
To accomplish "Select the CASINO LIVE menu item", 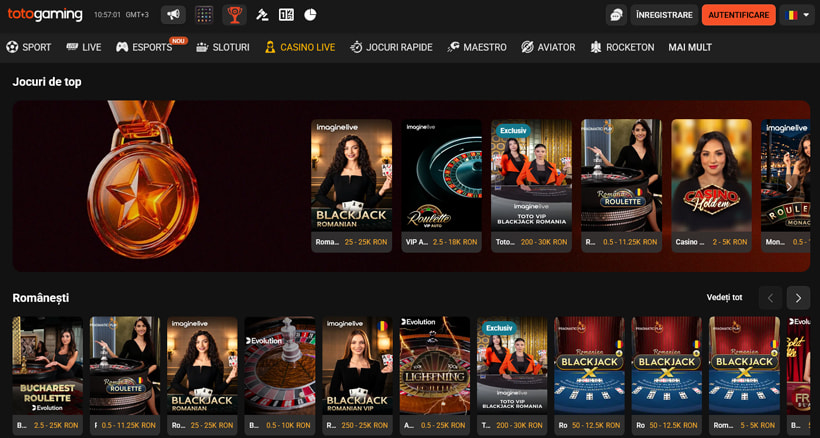I will point(300,47).
